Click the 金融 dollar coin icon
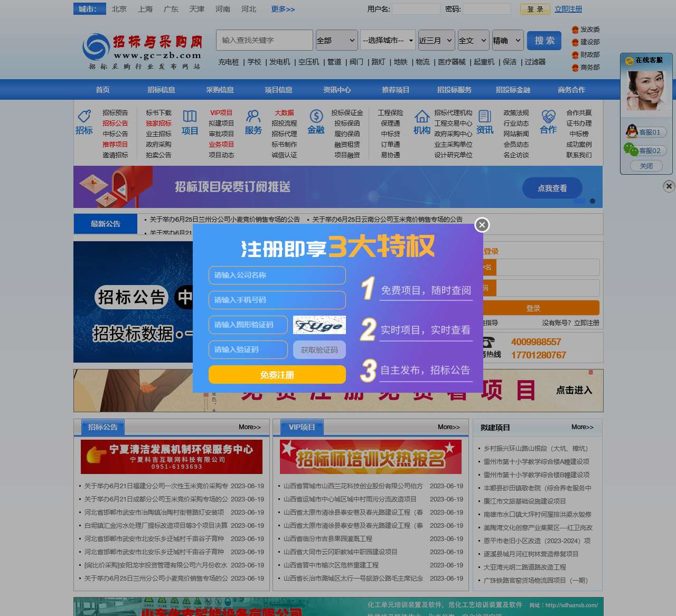 click(x=316, y=116)
